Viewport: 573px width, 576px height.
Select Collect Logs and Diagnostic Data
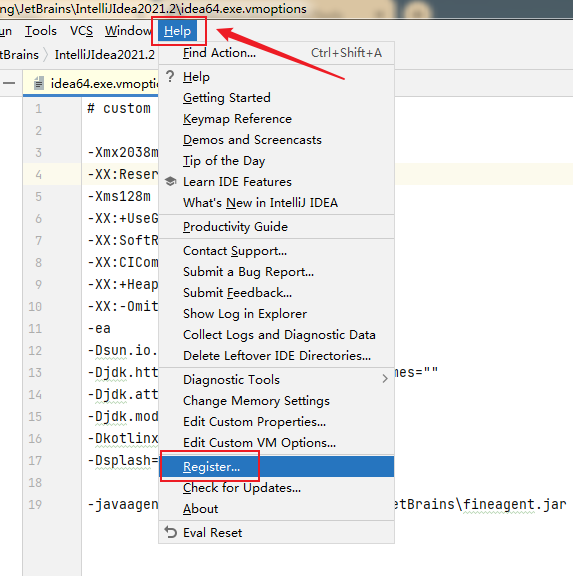tap(277, 335)
